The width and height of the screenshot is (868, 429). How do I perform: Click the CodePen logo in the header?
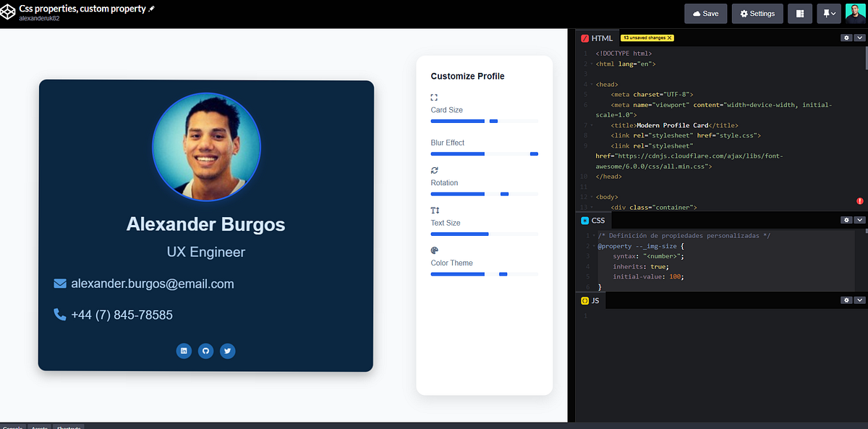point(9,12)
